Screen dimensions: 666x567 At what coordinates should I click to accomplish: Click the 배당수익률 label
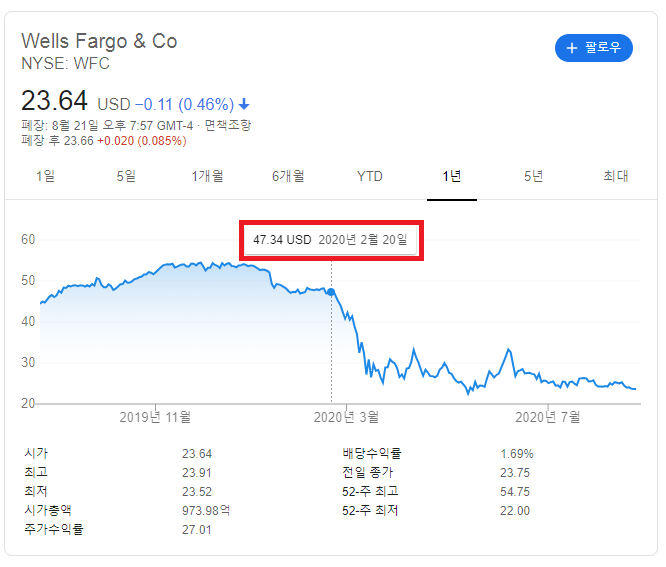pos(372,453)
